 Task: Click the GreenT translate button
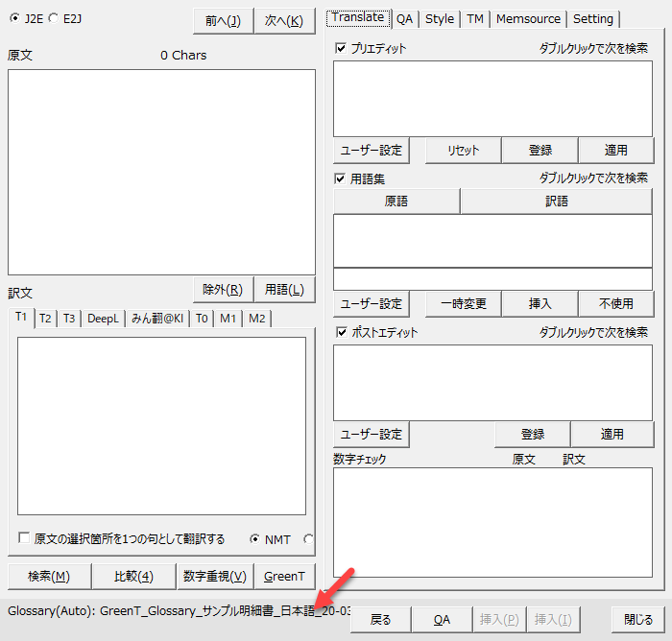tap(285, 576)
